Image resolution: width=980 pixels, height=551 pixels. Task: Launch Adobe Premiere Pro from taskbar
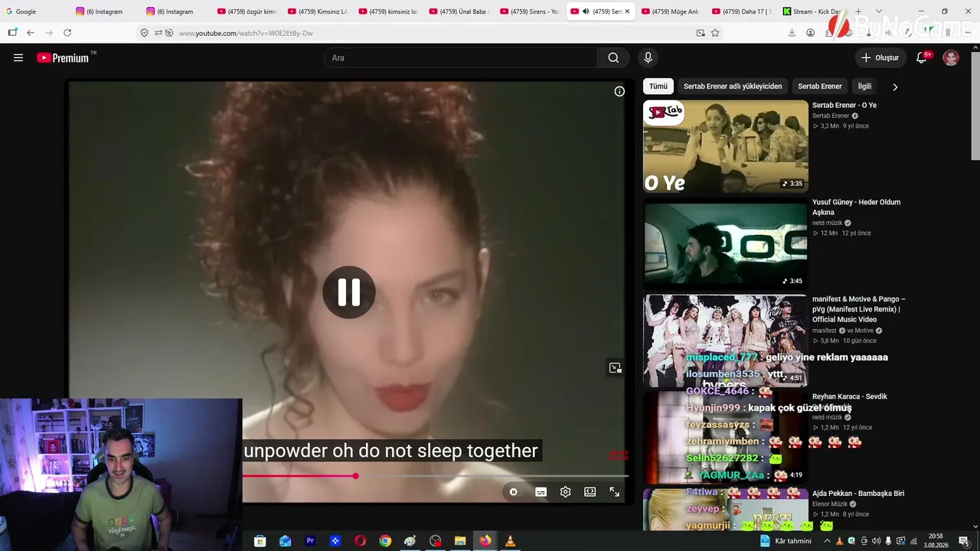310,541
